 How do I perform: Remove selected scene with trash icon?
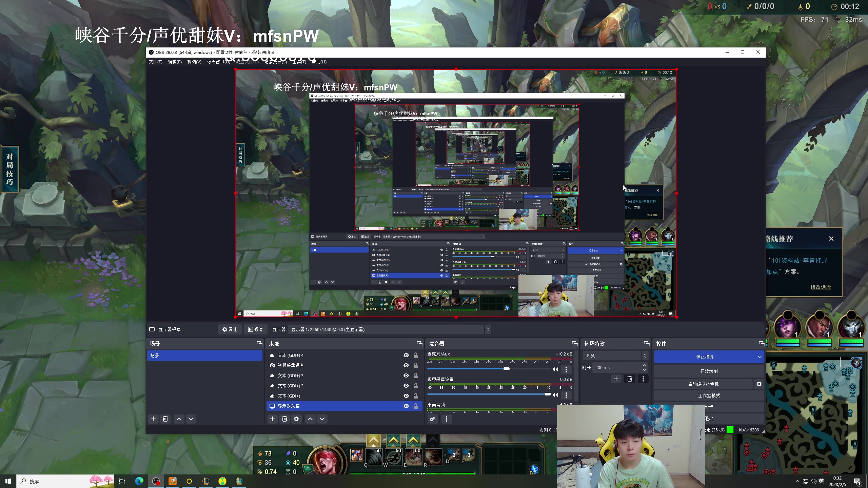(165, 419)
